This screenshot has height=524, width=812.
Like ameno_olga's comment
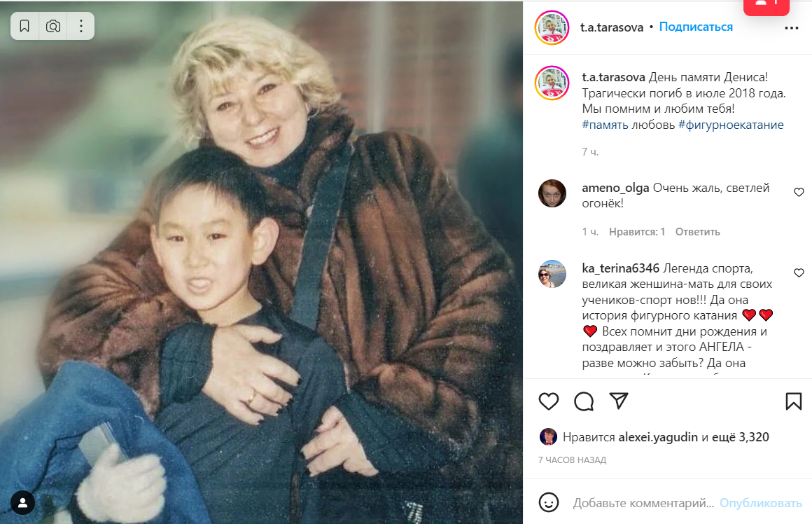point(799,192)
